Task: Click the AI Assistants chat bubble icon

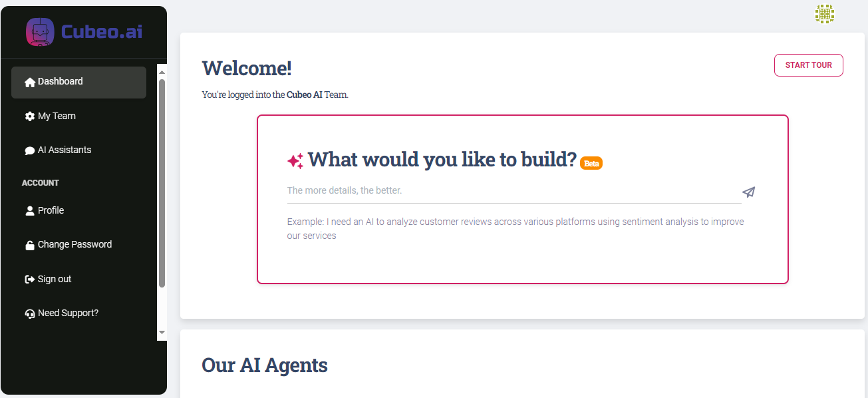Action: coord(29,151)
